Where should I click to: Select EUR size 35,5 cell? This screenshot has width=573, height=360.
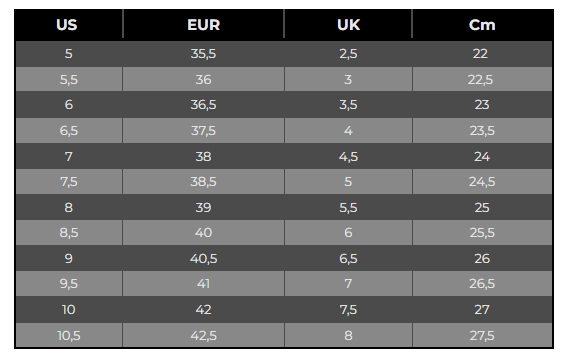coord(204,53)
